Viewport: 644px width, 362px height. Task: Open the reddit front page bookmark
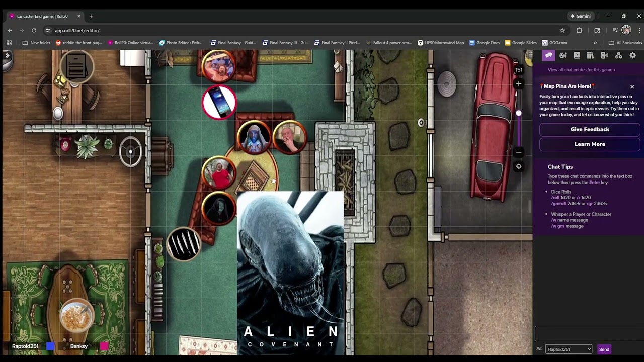tap(79, 43)
